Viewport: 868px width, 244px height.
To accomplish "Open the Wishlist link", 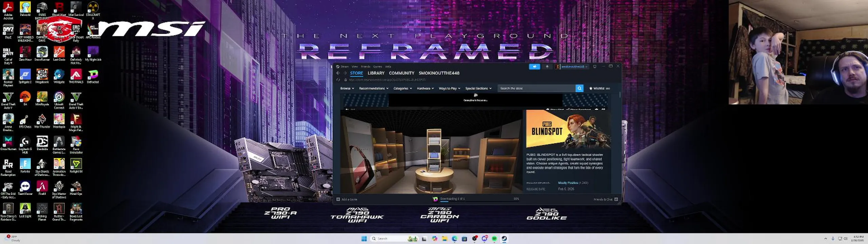I will pos(599,88).
